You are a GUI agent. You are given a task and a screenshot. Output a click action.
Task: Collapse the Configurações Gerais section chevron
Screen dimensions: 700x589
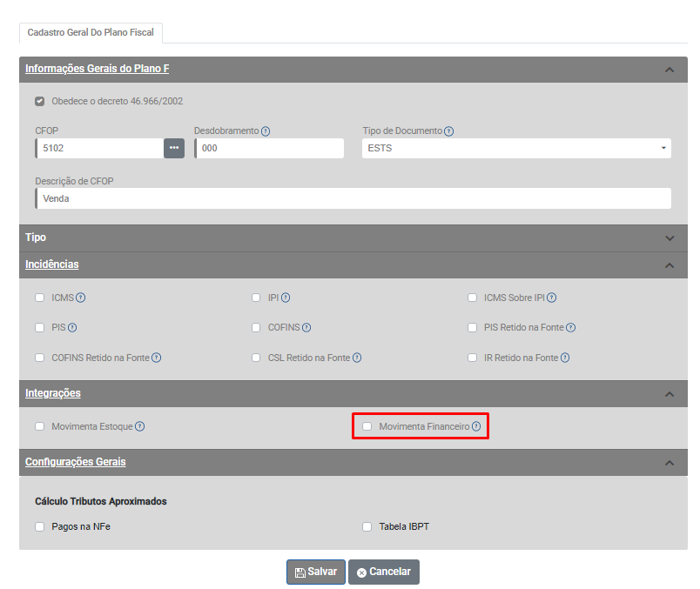(669, 463)
